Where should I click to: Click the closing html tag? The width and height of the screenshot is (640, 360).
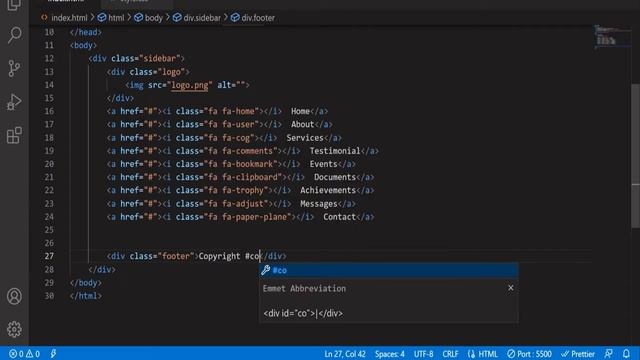click(x=86, y=296)
